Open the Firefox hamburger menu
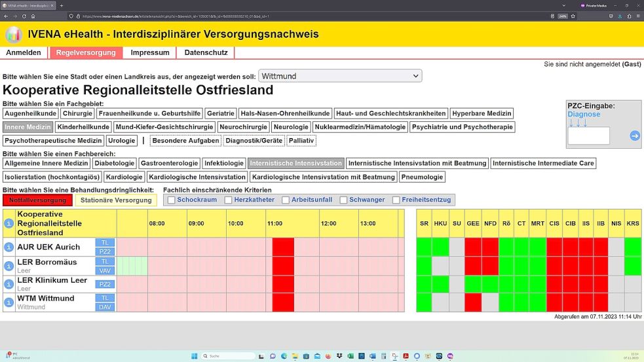 click(x=638, y=16)
